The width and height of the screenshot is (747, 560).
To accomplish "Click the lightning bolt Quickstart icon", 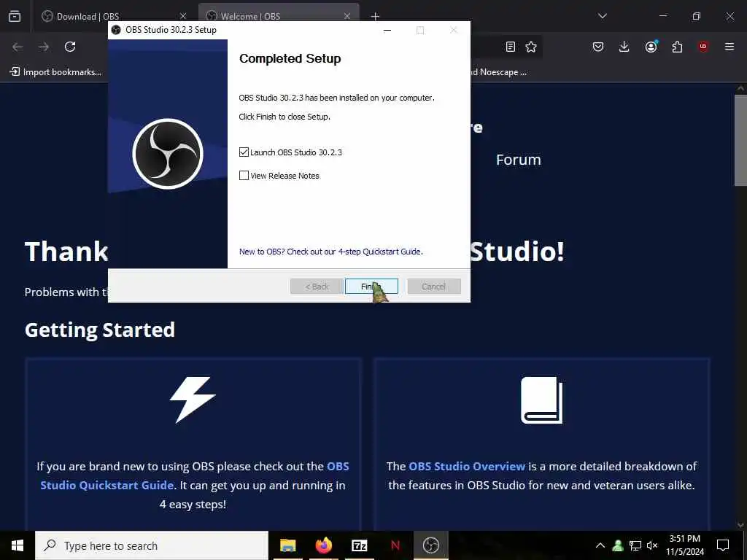I will pyautogui.click(x=193, y=400).
